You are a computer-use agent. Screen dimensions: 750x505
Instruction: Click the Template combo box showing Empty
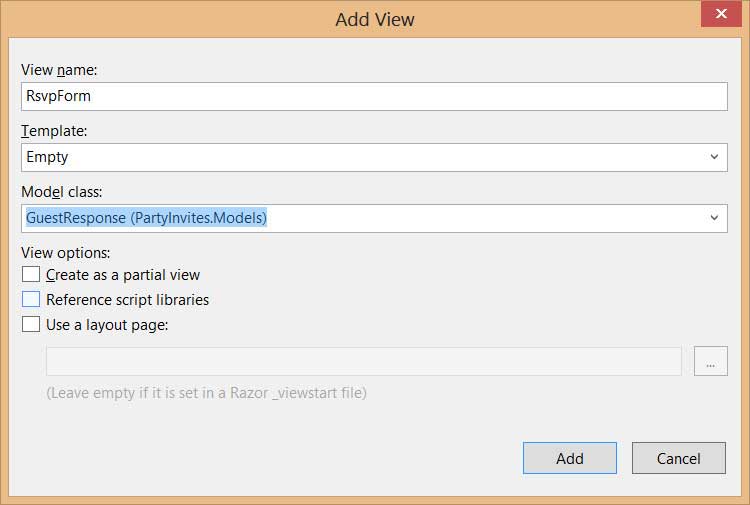374,157
